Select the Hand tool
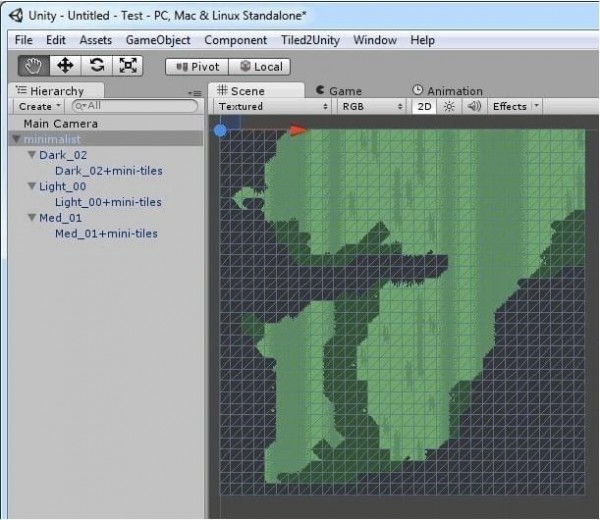Image resolution: width=600 pixels, height=520 pixels. click(35, 66)
